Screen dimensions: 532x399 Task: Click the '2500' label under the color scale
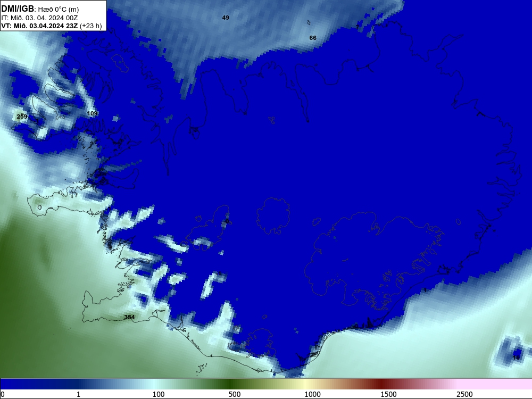[x=464, y=394]
